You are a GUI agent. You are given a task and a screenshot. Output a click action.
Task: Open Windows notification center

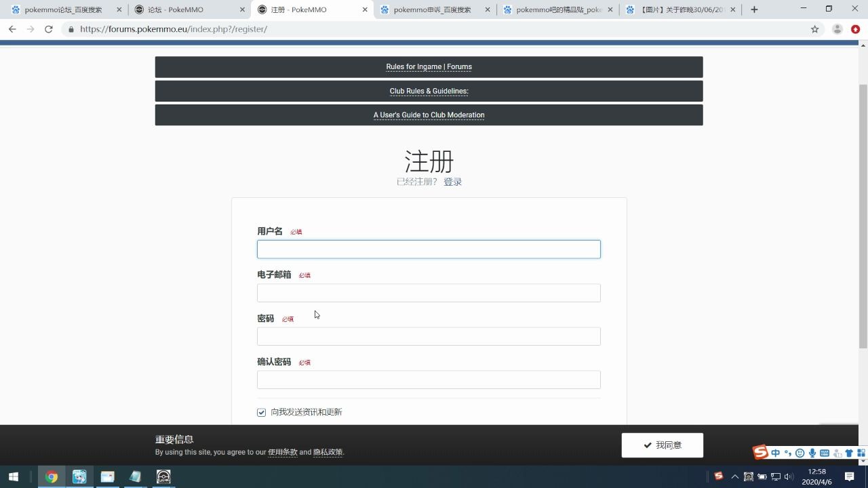(x=849, y=476)
